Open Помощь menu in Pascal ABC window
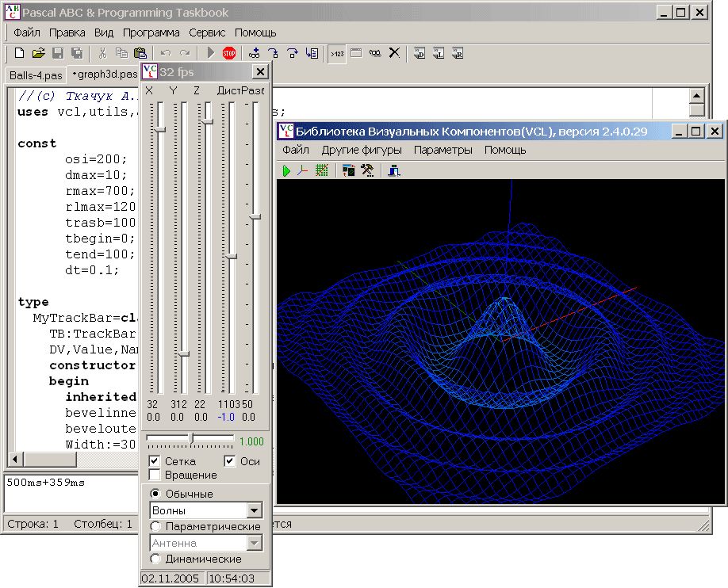The height and width of the screenshot is (588, 728). (255, 32)
